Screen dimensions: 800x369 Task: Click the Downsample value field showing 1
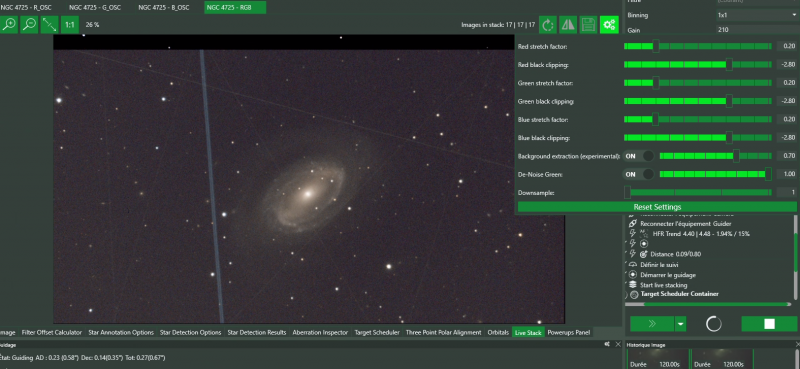pos(786,192)
